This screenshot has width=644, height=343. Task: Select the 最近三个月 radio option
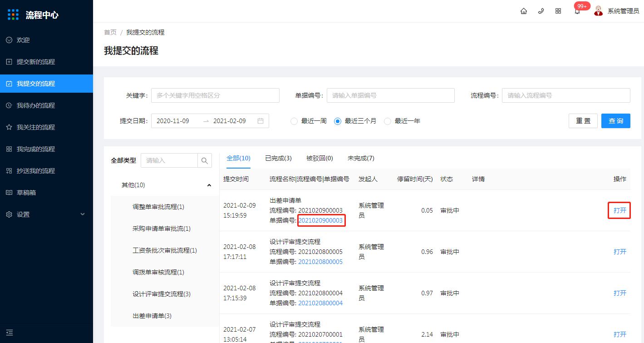[x=338, y=121]
